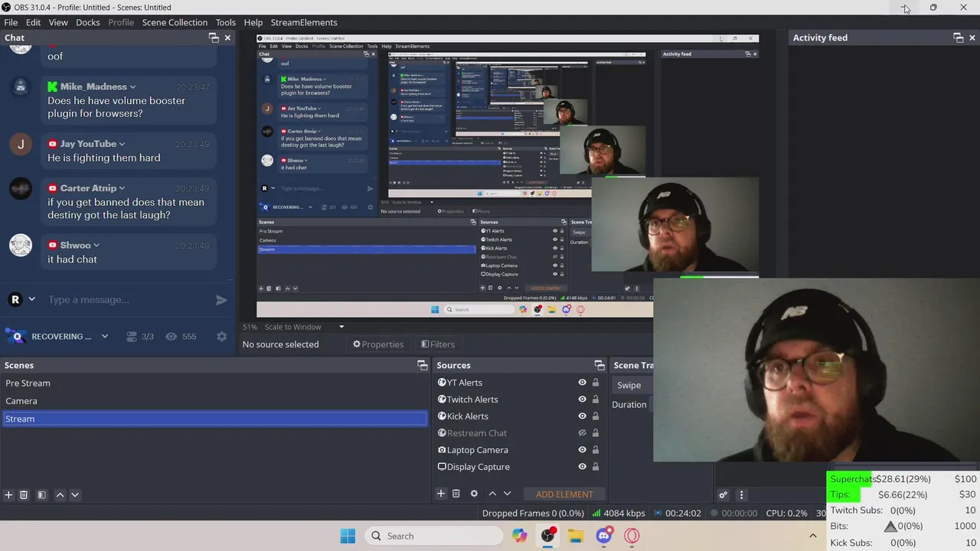Send chat message arrow icon
The image size is (980, 551).
(x=221, y=300)
